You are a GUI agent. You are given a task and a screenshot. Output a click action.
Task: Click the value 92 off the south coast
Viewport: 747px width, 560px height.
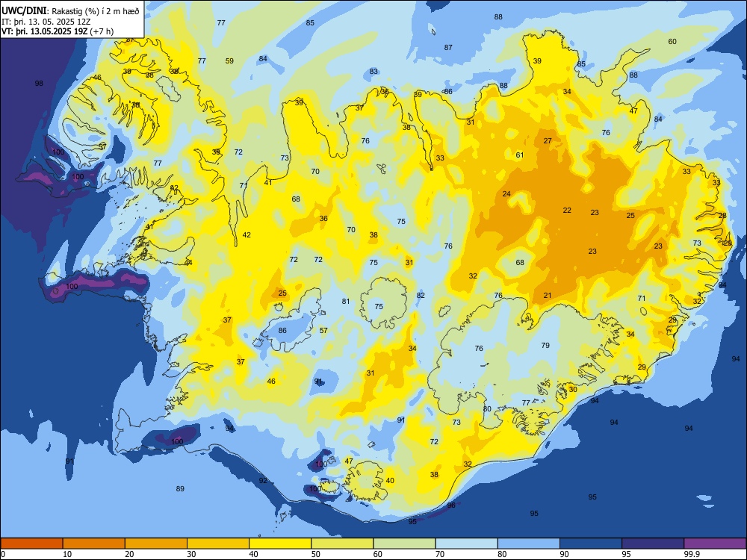click(x=263, y=480)
